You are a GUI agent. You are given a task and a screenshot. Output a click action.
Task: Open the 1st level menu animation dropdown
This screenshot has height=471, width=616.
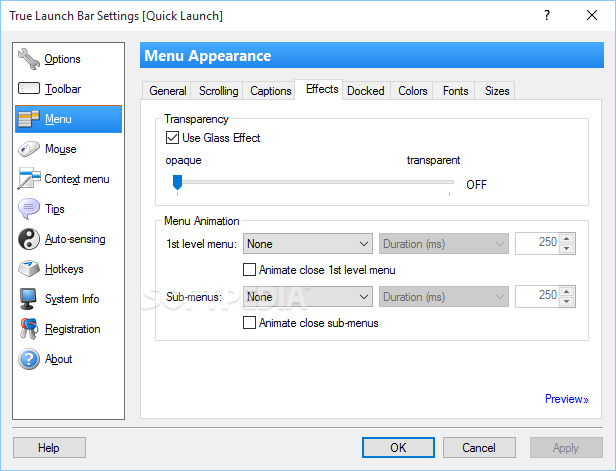click(x=308, y=243)
